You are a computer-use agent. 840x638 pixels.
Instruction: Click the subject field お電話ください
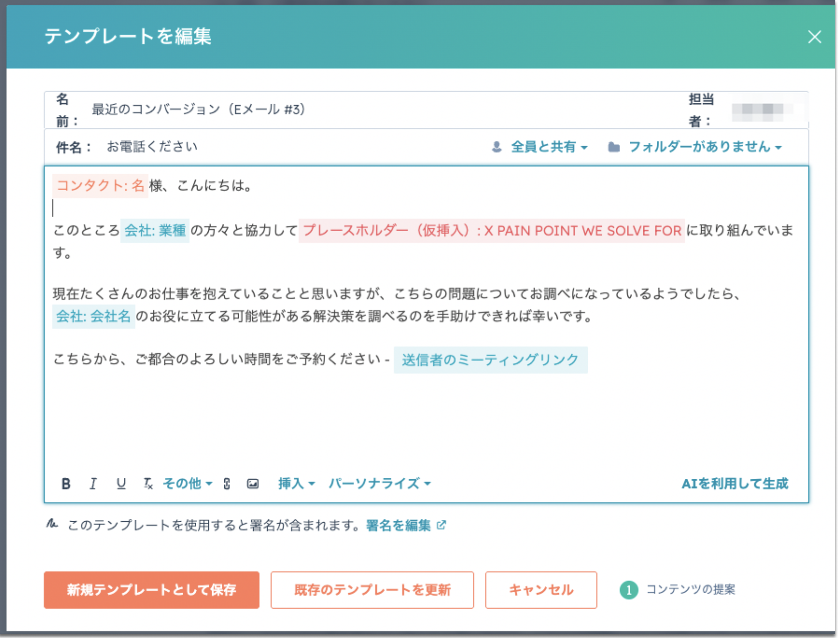tap(152, 147)
